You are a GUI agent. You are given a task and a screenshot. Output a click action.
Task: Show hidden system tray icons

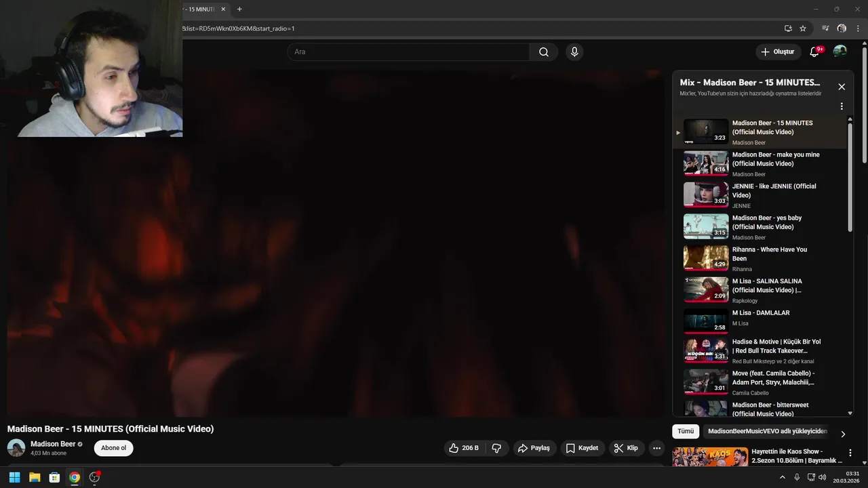point(783,477)
